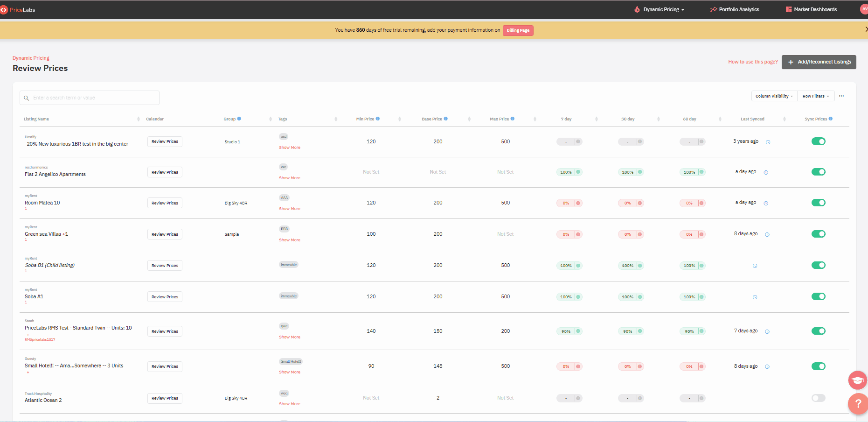Click the Max Price info icon

513,119
